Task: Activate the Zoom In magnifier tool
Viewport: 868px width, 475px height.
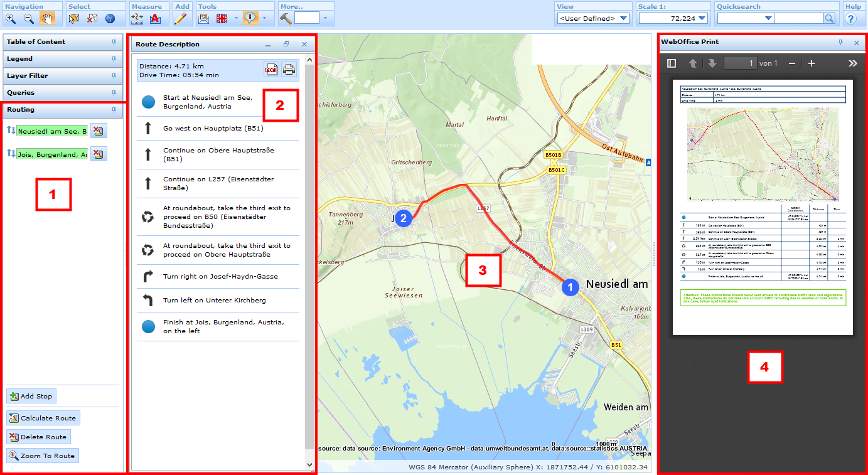Action: click(x=11, y=18)
